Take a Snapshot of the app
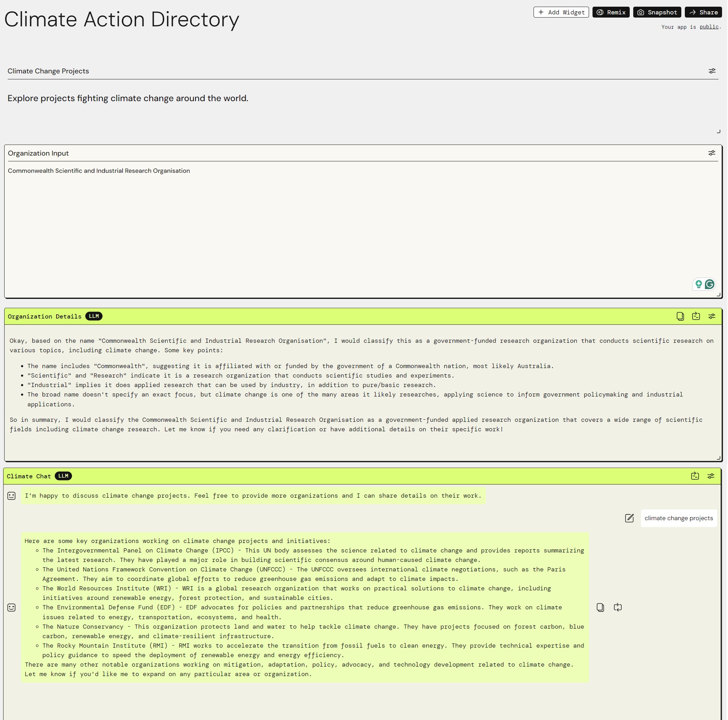 tap(657, 12)
